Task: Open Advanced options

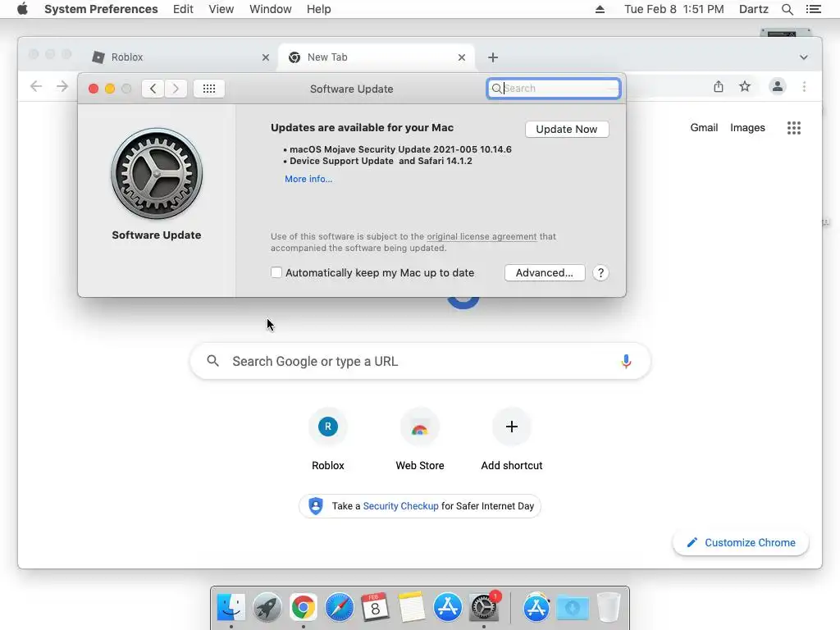Action: 545,272
